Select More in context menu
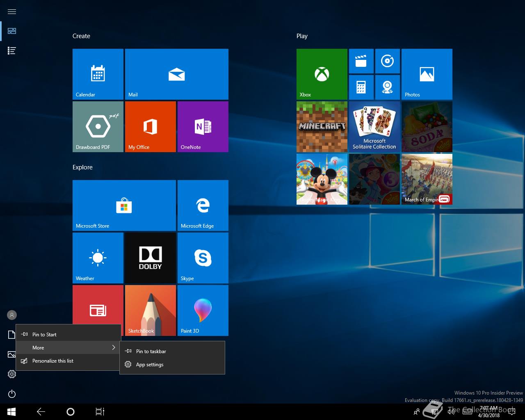The height and width of the screenshot is (420, 525). click(68, 347)
